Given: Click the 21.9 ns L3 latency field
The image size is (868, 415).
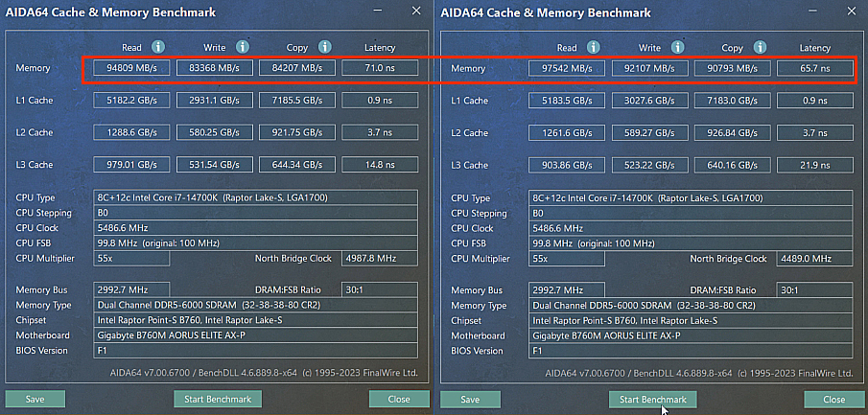Looking at the screenshot, I should click(x=815, y=166).
